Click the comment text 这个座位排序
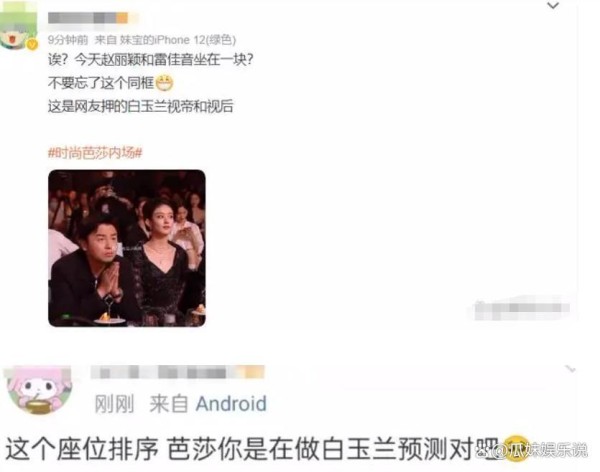The width and height of the screenshot is (600, 472). [x=82, y=449]
